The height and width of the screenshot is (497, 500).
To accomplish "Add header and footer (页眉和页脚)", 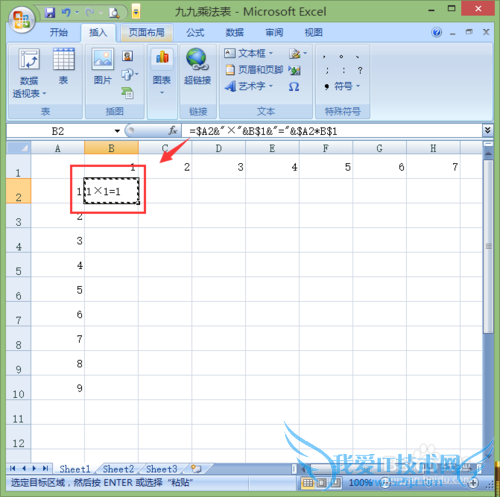I will click(254, 70).
